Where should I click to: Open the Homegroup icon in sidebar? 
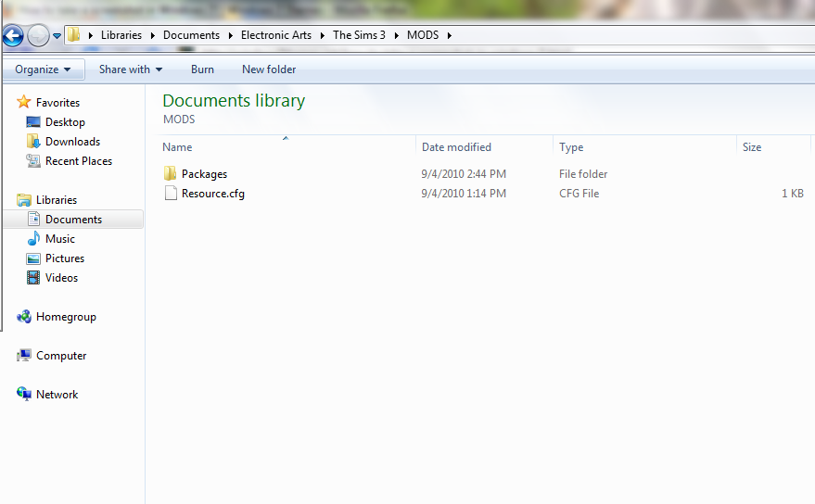(x=24, y=317)
